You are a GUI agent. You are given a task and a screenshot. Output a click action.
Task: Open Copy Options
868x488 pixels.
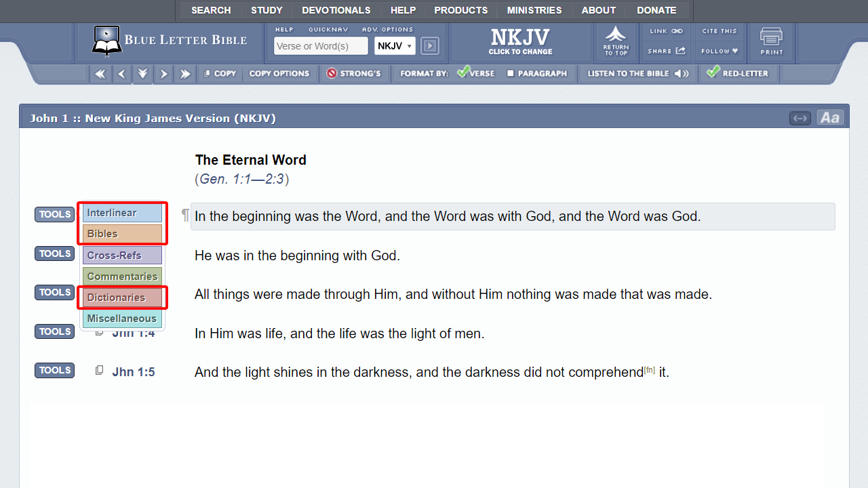click(x=279, y=74)
